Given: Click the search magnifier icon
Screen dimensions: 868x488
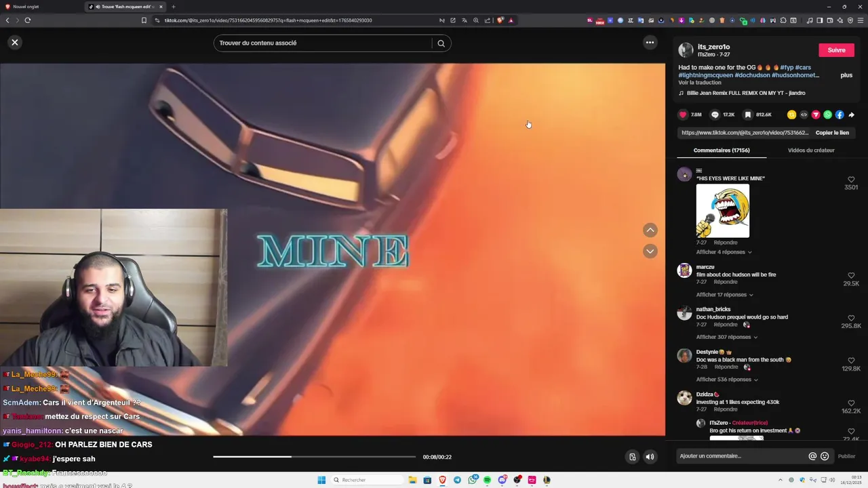Looking at the screenshot, I should 441,43.
